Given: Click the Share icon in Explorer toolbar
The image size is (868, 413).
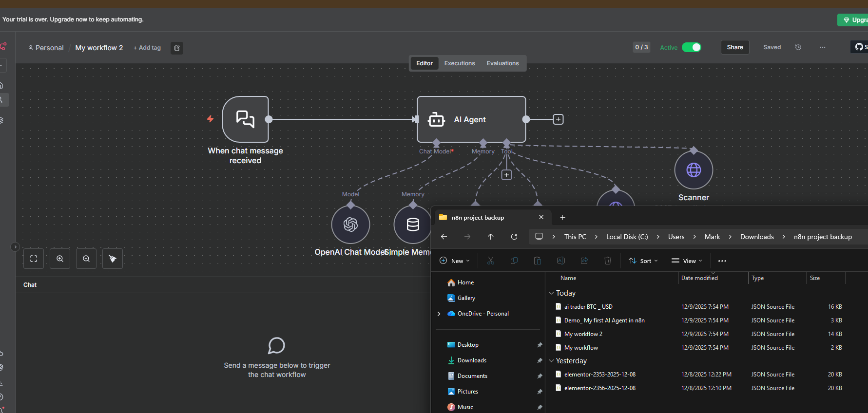Looking at the screenshot, I should coord(584,261).
